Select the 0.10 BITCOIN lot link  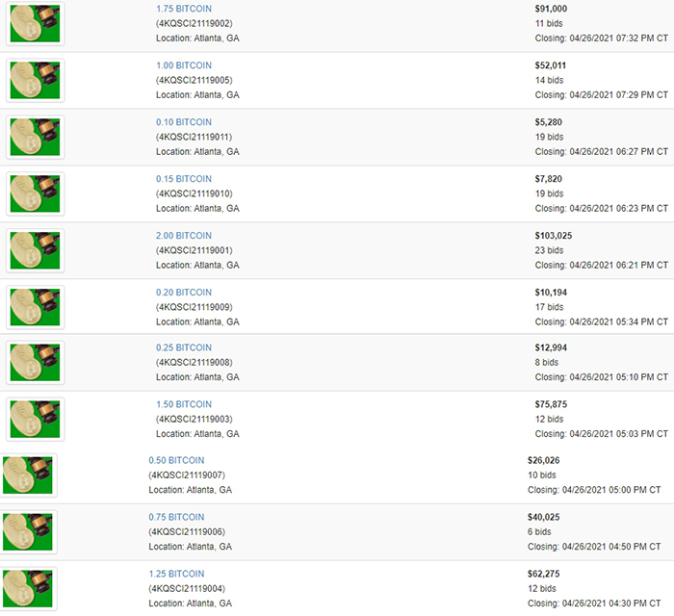pyautogui.click(x=183, y=122)
